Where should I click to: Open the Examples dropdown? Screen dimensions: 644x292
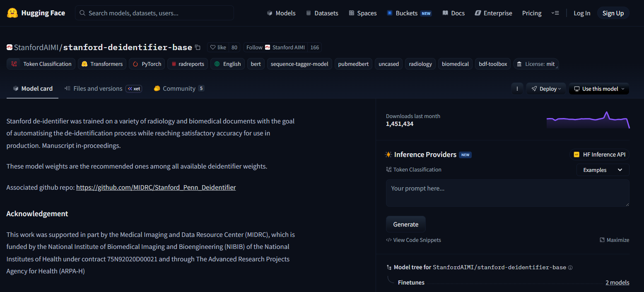(x=603, y=170)
